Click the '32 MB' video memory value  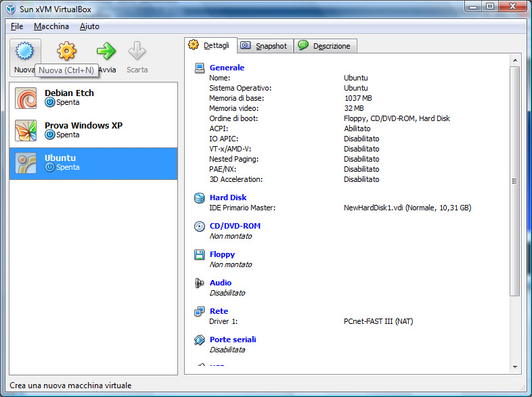pyautogui.click(x=354, y=108)
